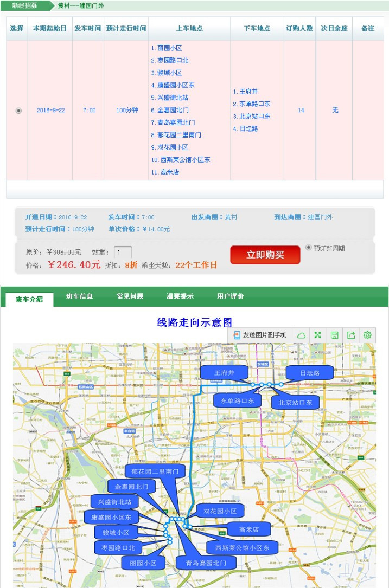Select the 班车介绍 tab
The image size is (389, 588).
click(x=29, y=299)
